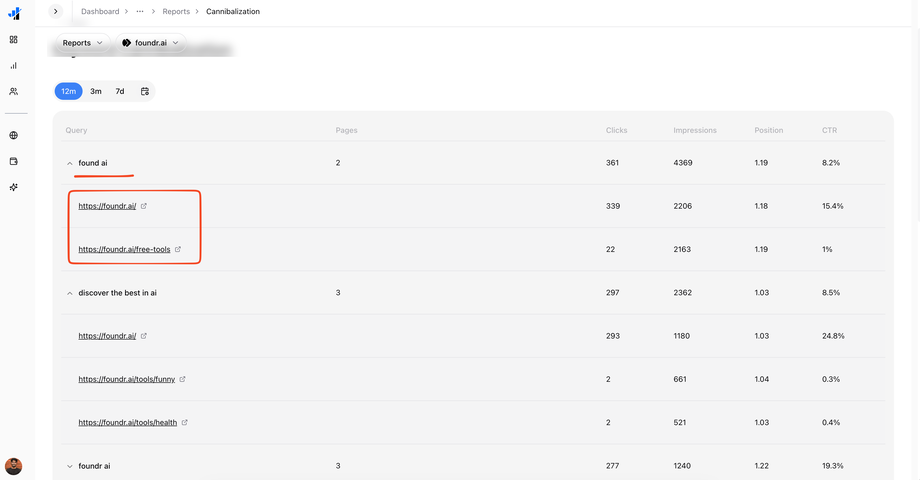This screenshot has width=920, height=480.
Task: Click the 'found ai' query text
Action: 93,163
